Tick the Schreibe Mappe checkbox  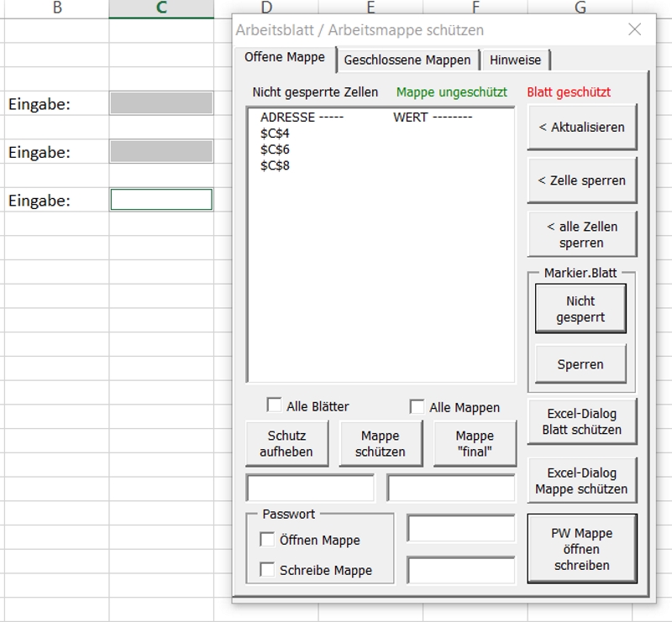tap(267, 570)
